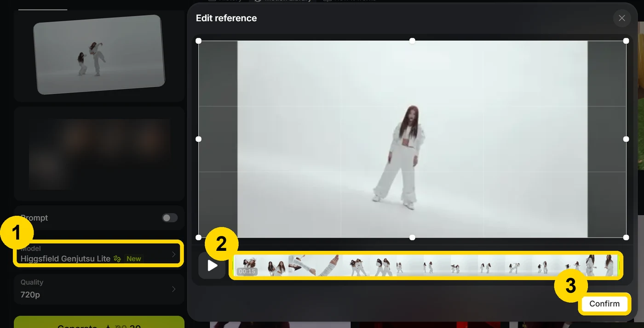Screen dimensions: 644x328
Task: Toggle the Prompt switch on
Action: [170, 218]
